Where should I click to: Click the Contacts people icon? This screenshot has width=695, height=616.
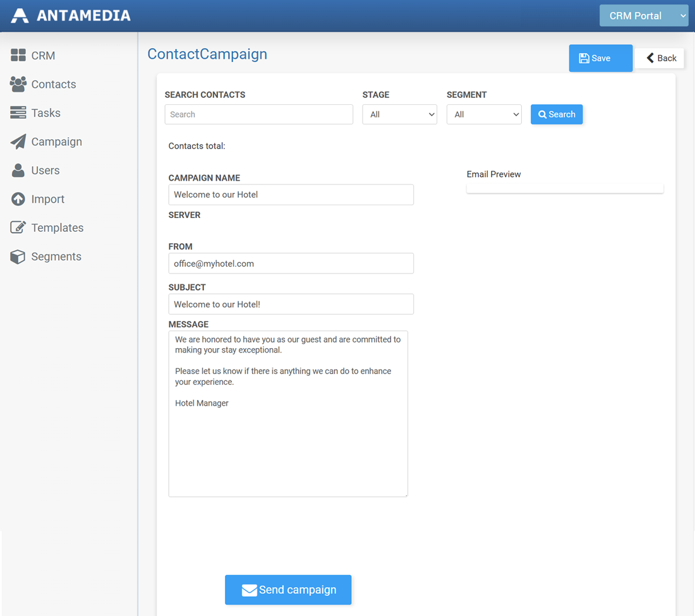coord(18,84)
